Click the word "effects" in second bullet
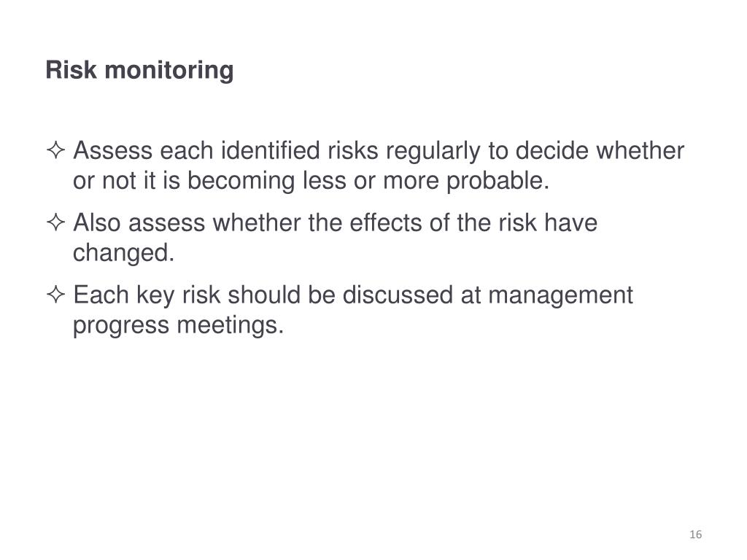 (386, 223)
